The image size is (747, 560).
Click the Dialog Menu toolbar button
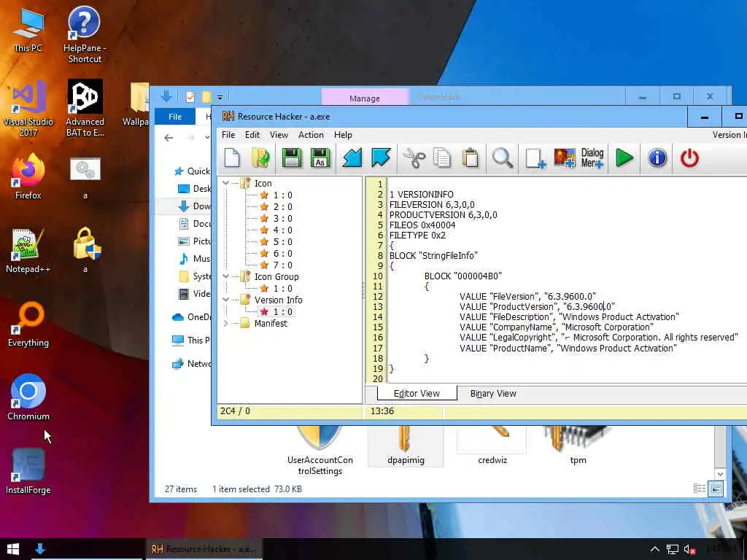592,158
